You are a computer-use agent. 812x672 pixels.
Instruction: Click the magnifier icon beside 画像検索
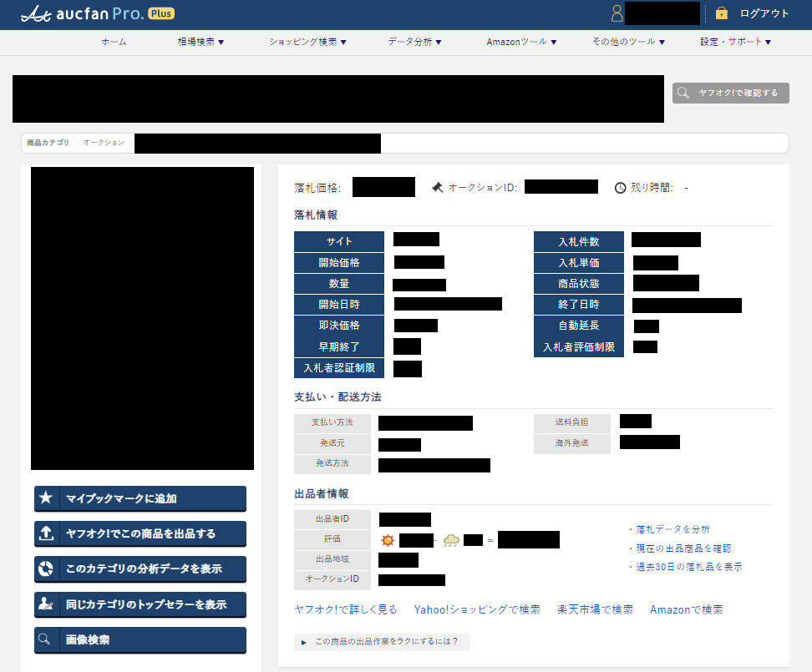[44, 639]
